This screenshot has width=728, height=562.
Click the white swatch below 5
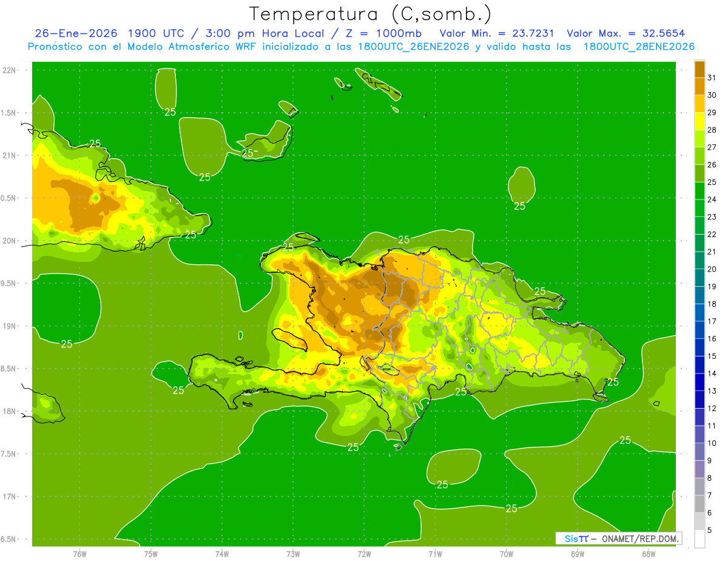699,539
